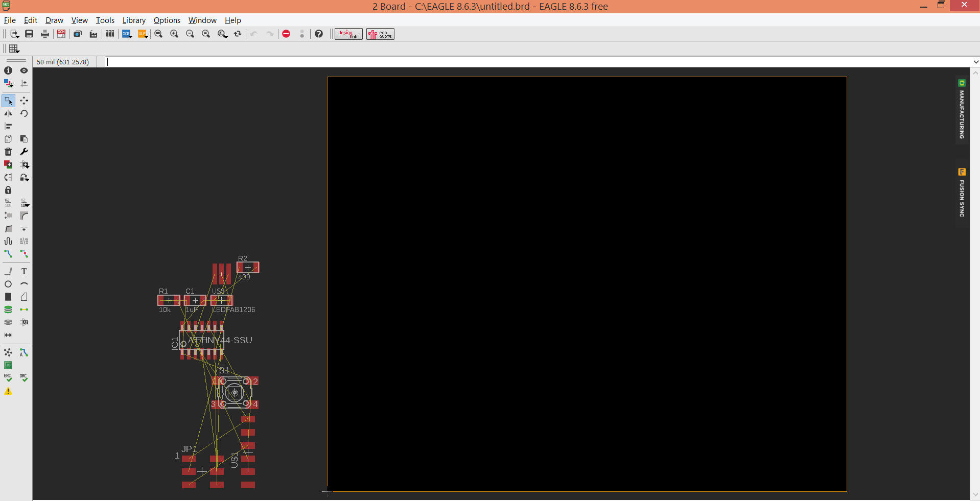Image resolution: width=980 pixels, height=501 pixels.
Task: Open the Edit menu
Action: point(31,20)
